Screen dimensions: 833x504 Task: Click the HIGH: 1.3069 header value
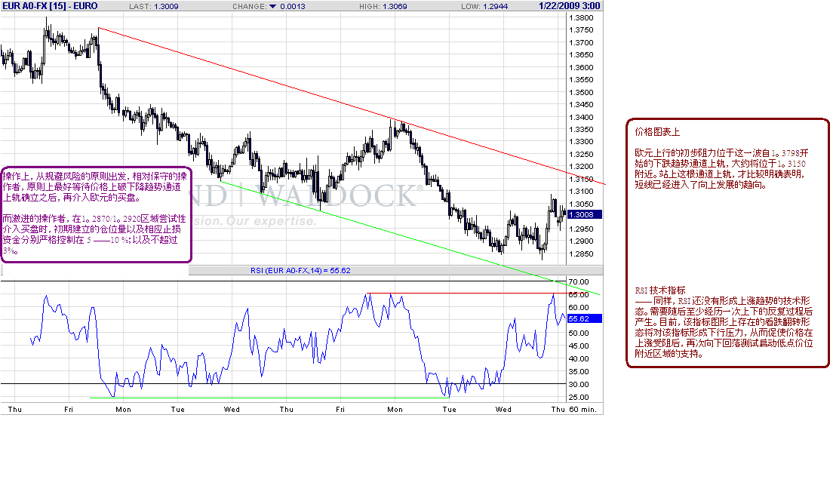383,6
